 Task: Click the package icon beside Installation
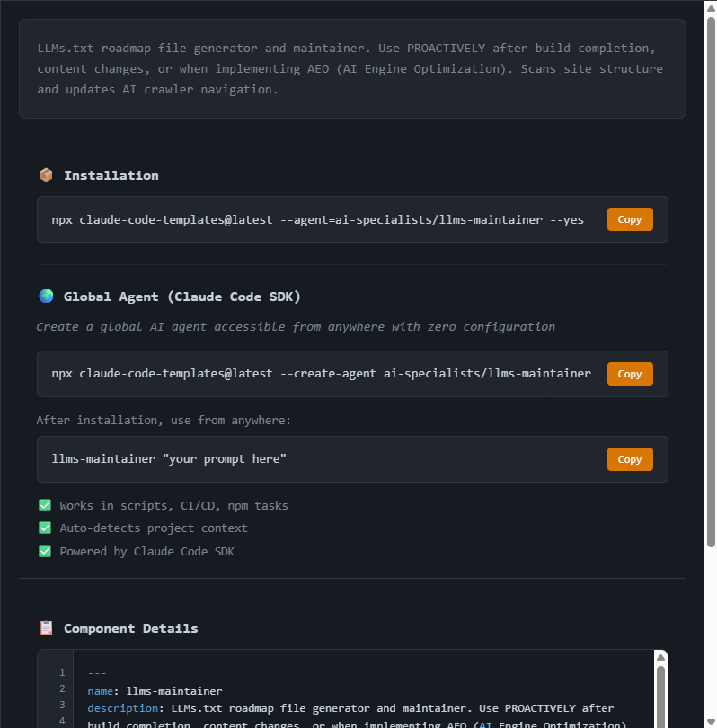[x=46, y=175]
